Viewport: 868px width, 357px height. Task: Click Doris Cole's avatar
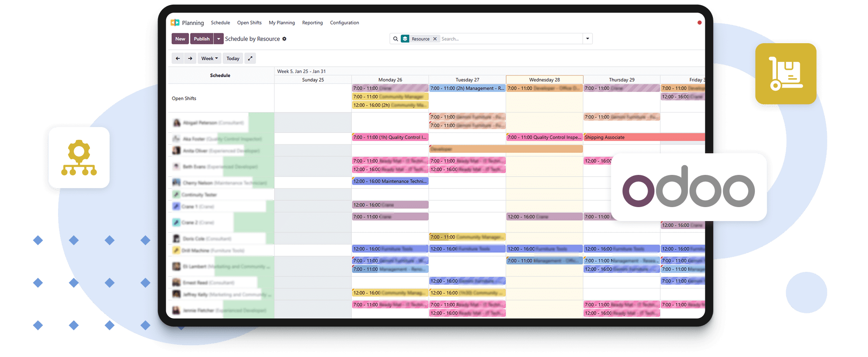point(176,238)
